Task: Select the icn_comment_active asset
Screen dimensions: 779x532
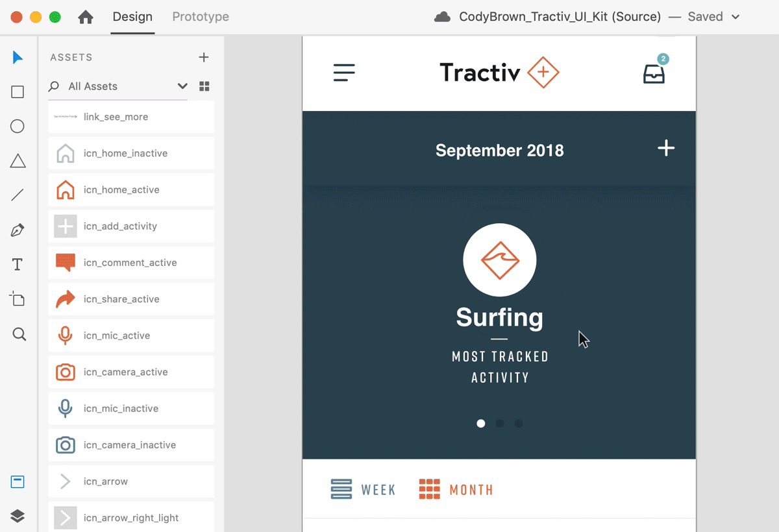Action: [x=131, y=263]
